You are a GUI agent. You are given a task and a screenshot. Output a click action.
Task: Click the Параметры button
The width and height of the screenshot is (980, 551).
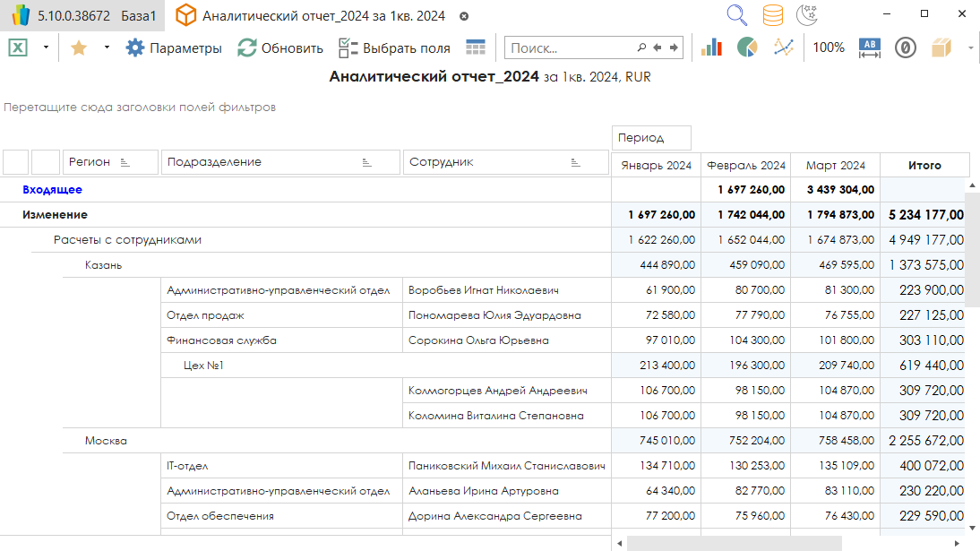[x=174, y=48]
